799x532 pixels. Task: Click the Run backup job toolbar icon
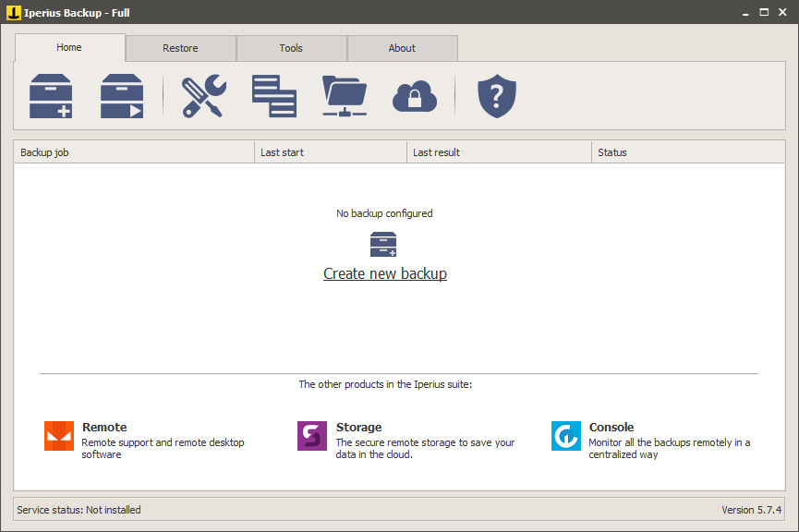pos(122,96)
